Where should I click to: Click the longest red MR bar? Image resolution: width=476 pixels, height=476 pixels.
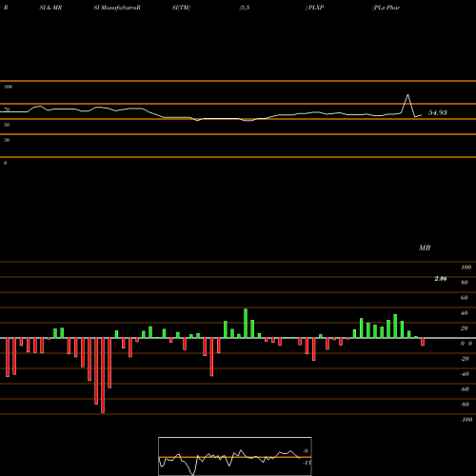(x=103, y=375)
